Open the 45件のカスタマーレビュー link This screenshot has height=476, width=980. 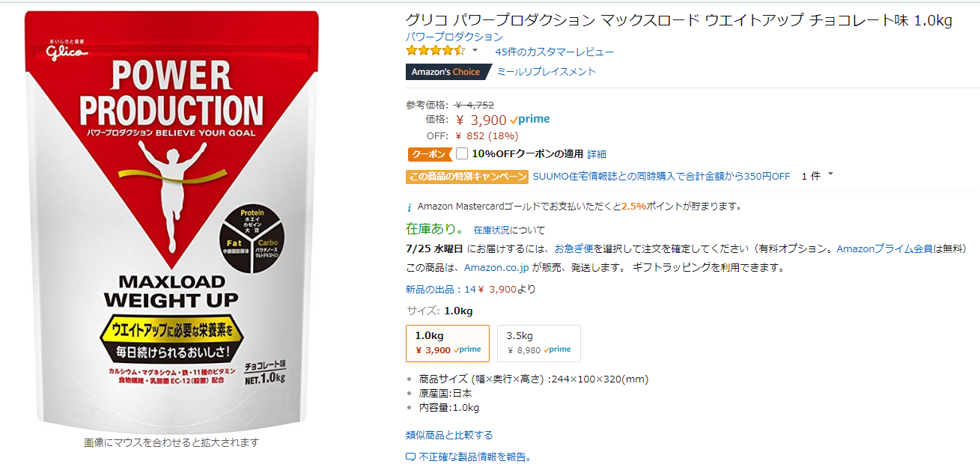tap(554, 52)
